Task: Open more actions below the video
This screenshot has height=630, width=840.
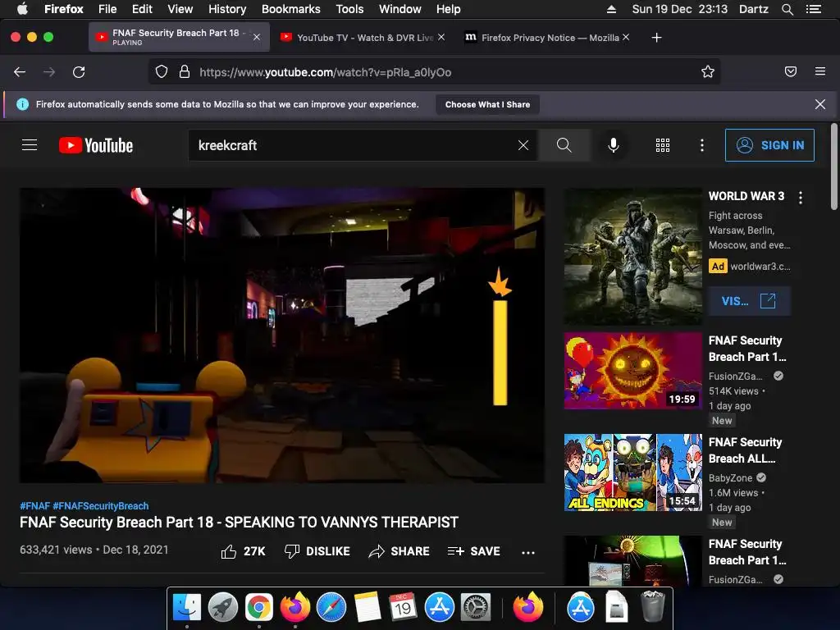Action: tap(528, 552)
